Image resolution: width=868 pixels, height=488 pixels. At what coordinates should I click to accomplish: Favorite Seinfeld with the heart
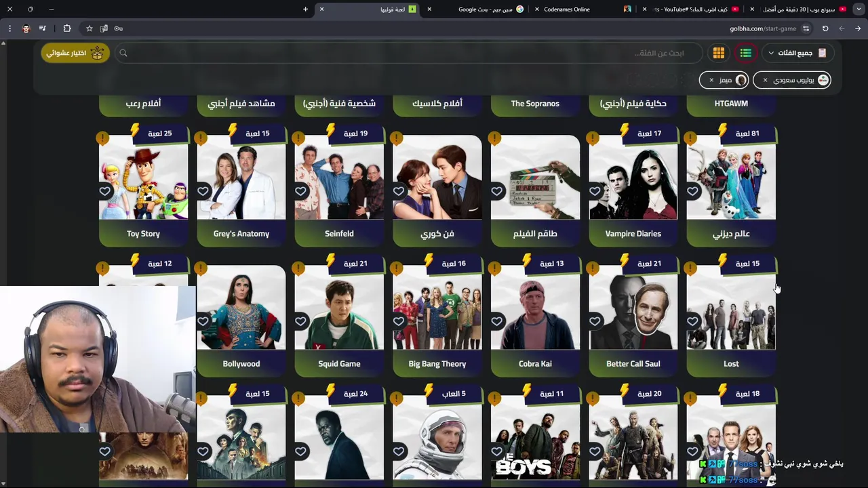(300, 191)
